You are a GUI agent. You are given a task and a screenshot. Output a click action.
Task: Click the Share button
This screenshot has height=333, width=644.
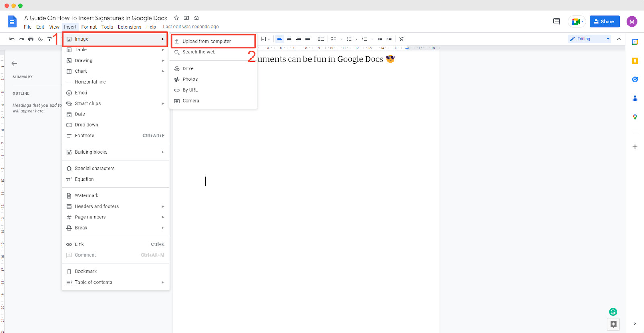tap(605, 21)
